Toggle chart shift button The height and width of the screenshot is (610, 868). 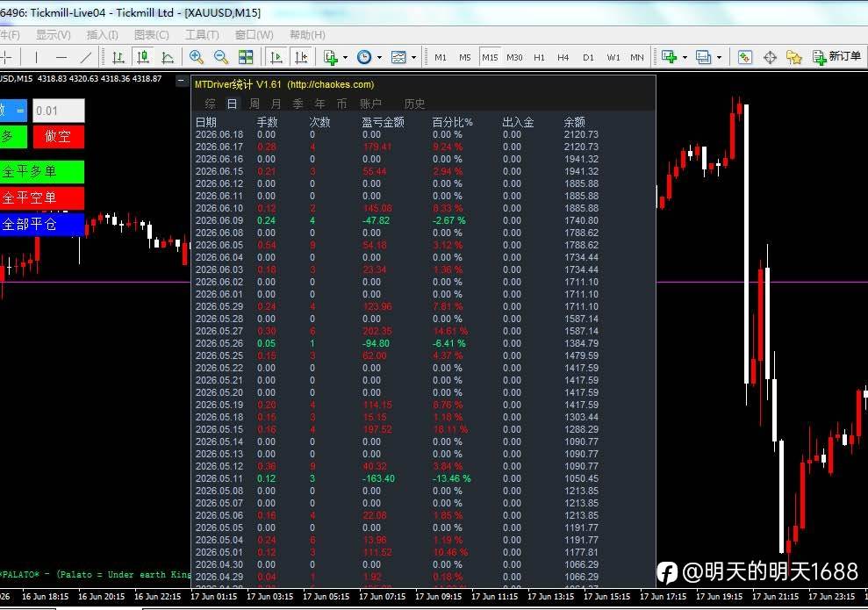pyautogui.click(x=301, y=57)
